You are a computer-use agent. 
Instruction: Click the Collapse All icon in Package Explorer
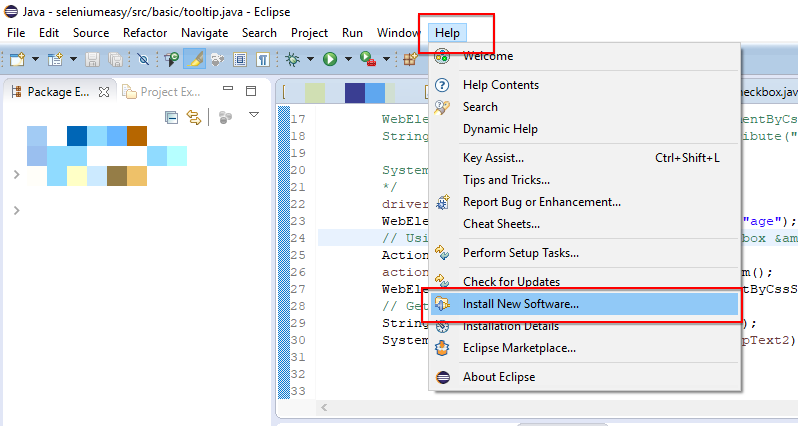[x=172, y=118]
